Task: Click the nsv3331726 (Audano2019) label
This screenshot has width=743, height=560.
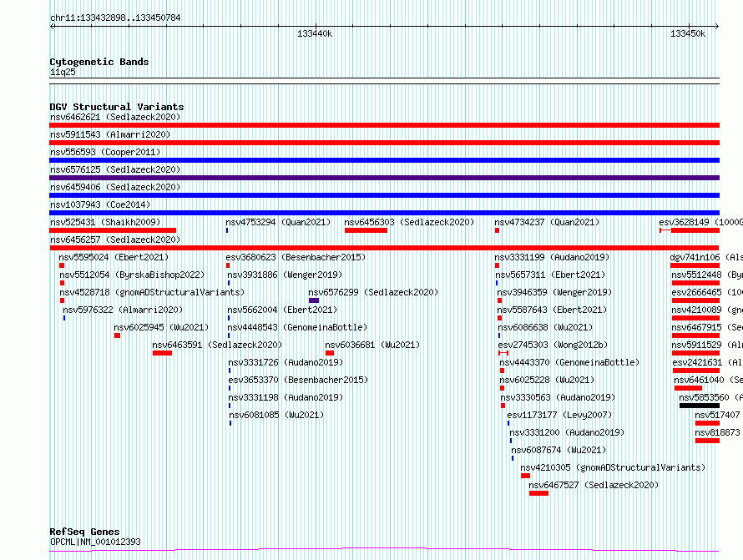Action: point(286,362)
